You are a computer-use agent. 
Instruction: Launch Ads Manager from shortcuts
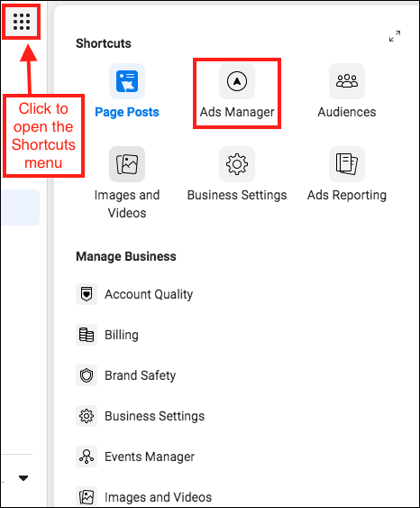(x=237, y=81)
